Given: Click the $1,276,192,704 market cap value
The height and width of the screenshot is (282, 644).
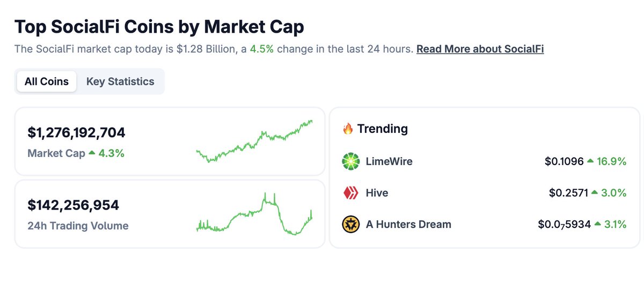Looking at the screenshot, I should click(x=76, y=132).
